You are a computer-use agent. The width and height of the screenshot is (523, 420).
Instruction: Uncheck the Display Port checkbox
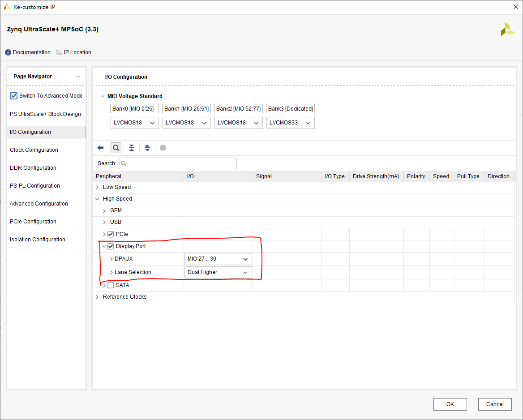[x=111, y=246]
